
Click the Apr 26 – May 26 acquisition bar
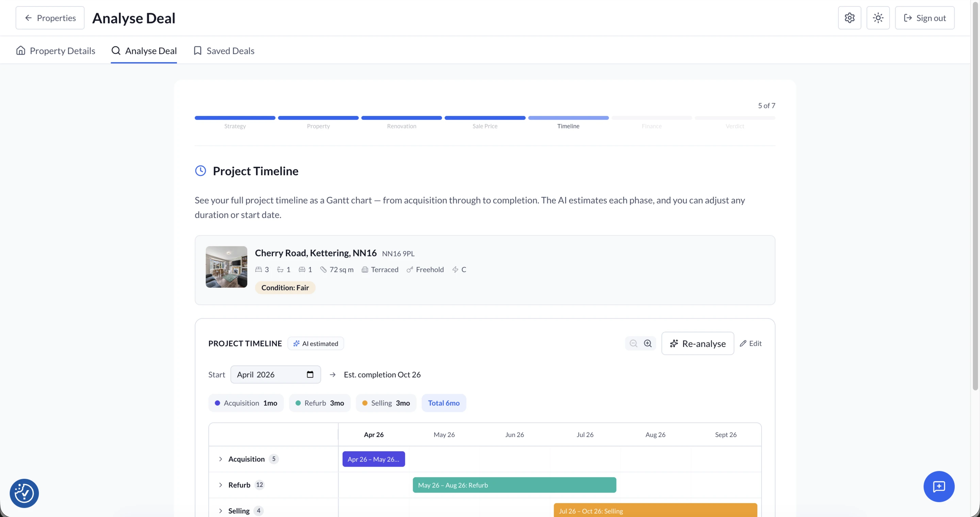(374, 459)
